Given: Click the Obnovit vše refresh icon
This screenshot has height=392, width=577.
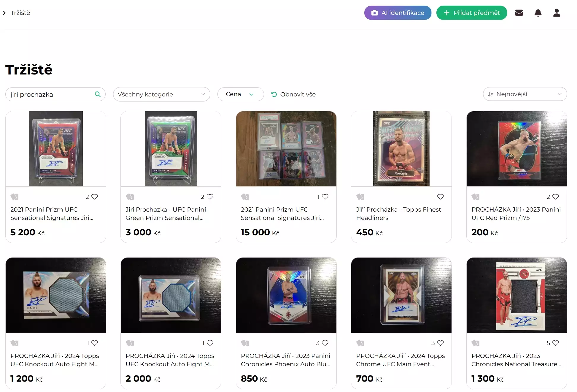Looking at the screenshot, I should point(274,94).
